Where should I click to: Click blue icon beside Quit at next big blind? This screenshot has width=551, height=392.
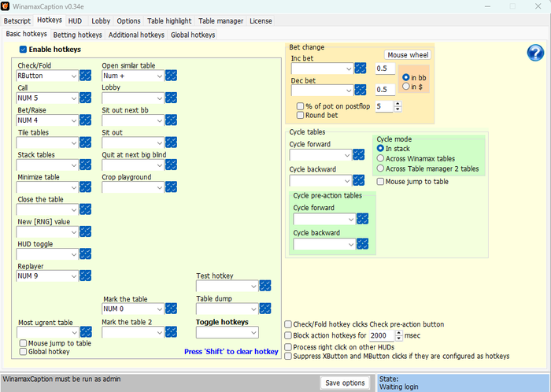(x=171, y=165)
